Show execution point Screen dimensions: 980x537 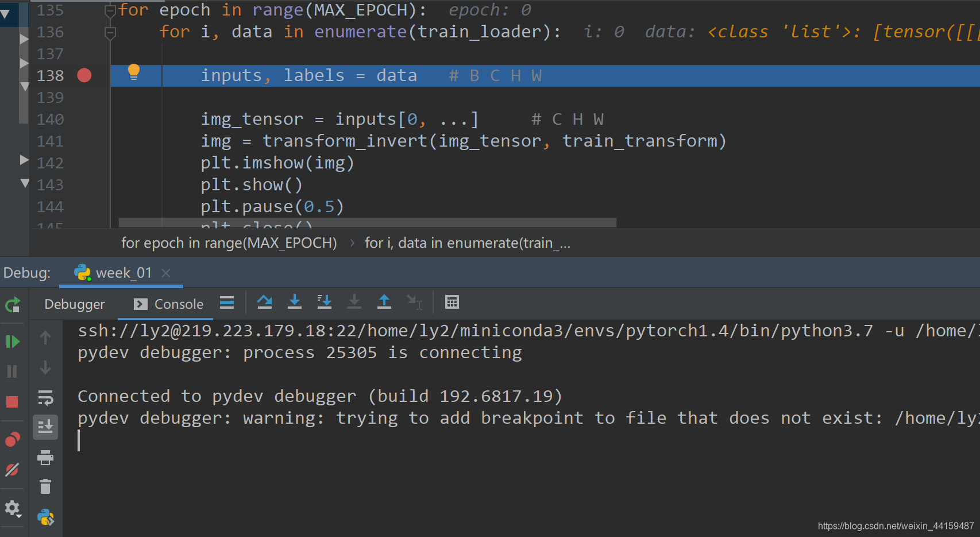[227, 302]
